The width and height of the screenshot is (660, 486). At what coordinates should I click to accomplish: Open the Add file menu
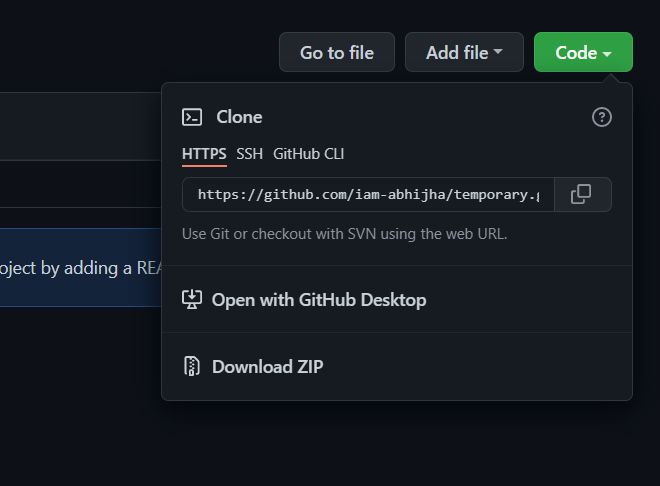(x=463, y=53)
